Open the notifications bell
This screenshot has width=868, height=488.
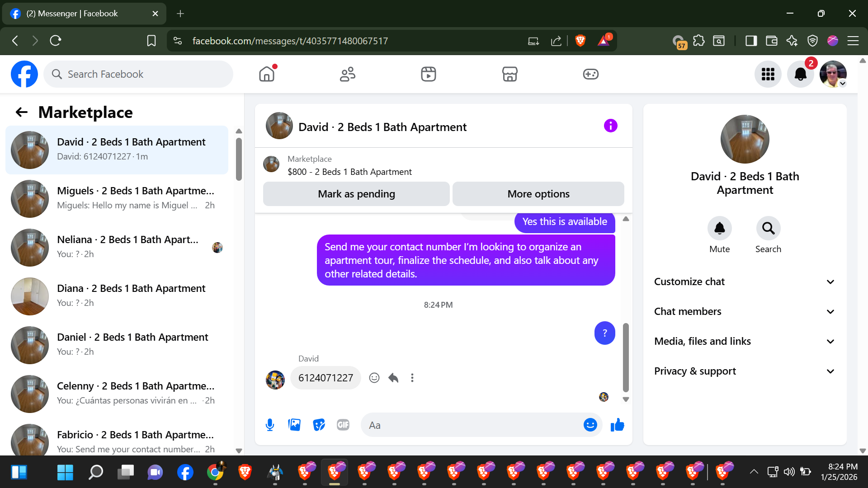point(800,74)
